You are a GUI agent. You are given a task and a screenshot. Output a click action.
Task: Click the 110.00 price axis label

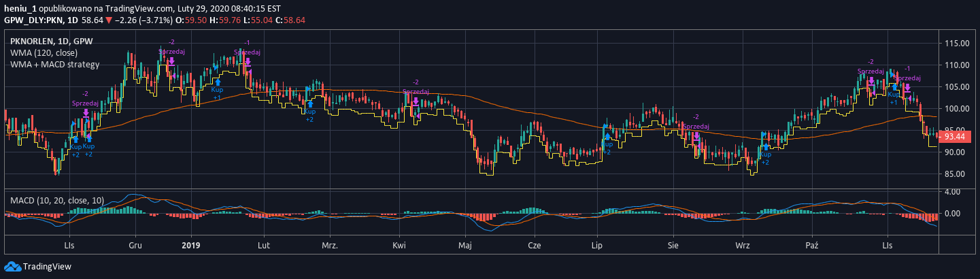coord(956,65)
